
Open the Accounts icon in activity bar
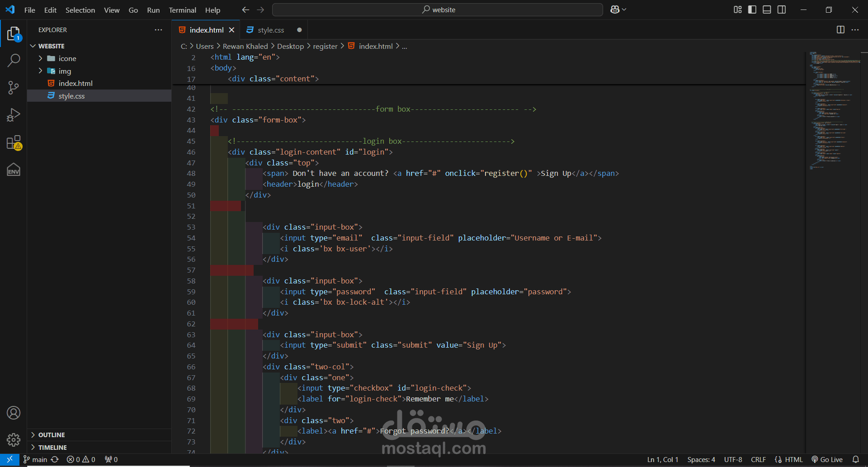[14, 413]
